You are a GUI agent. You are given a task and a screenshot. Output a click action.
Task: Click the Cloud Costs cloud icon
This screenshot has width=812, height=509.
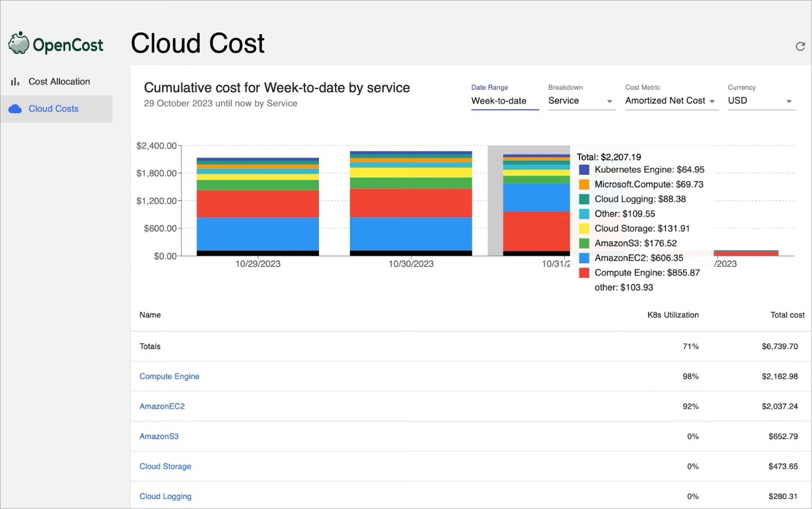15,109
